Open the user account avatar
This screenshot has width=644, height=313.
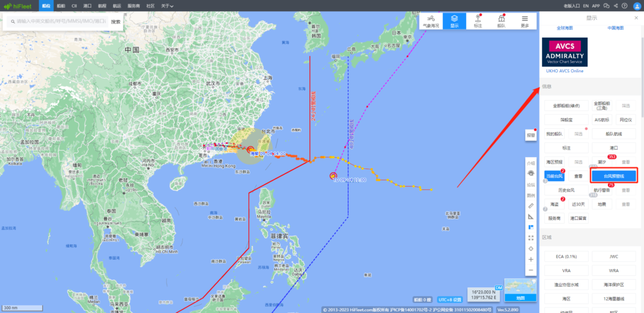click(x=636, y=6)
